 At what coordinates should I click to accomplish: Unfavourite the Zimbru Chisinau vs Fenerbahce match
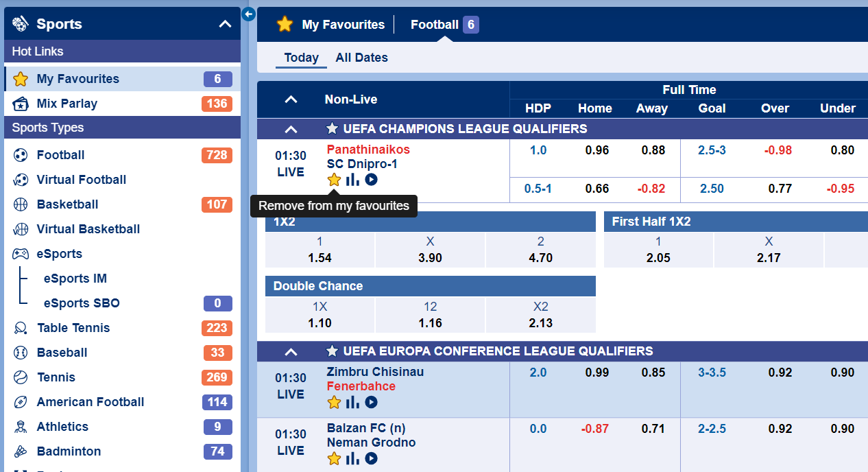coord(334,402)
